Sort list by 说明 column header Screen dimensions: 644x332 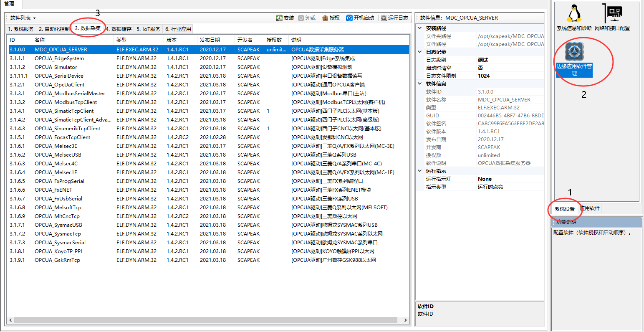[349, 40]
